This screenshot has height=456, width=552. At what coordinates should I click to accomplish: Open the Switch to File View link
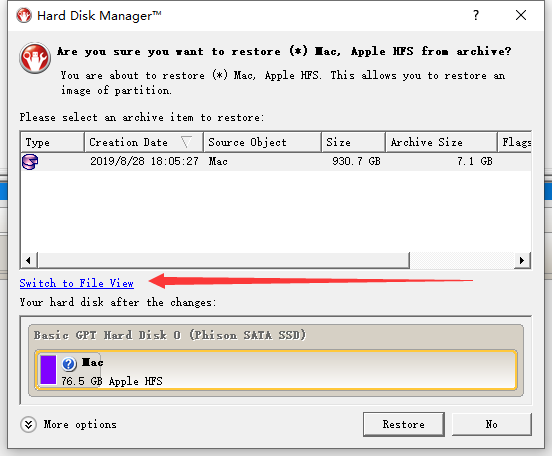(77, 283)
